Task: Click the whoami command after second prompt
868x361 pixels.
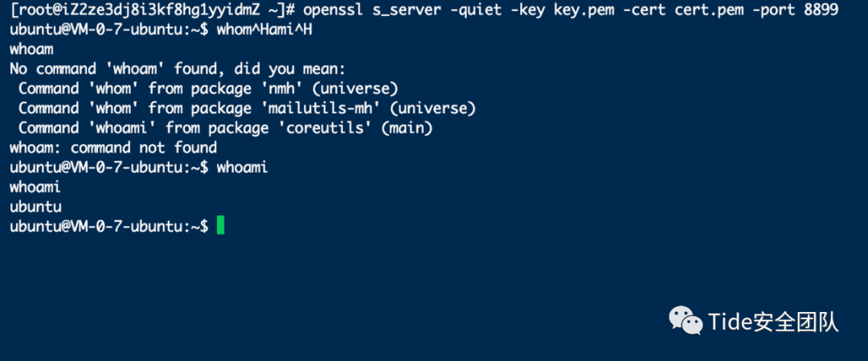Action: 243,167
